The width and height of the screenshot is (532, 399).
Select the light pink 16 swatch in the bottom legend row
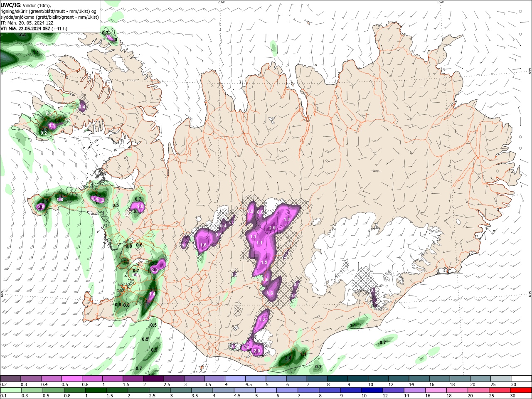point(436,390)
